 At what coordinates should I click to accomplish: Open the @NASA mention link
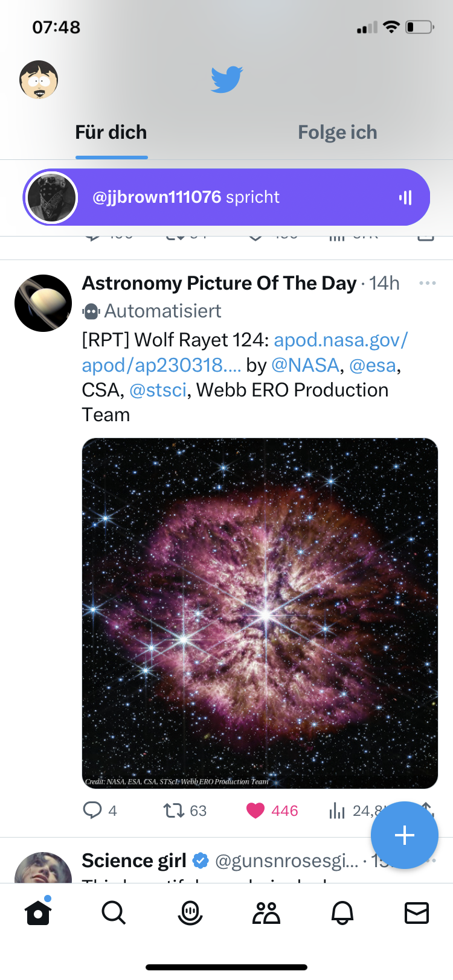(x=305, y=365)
